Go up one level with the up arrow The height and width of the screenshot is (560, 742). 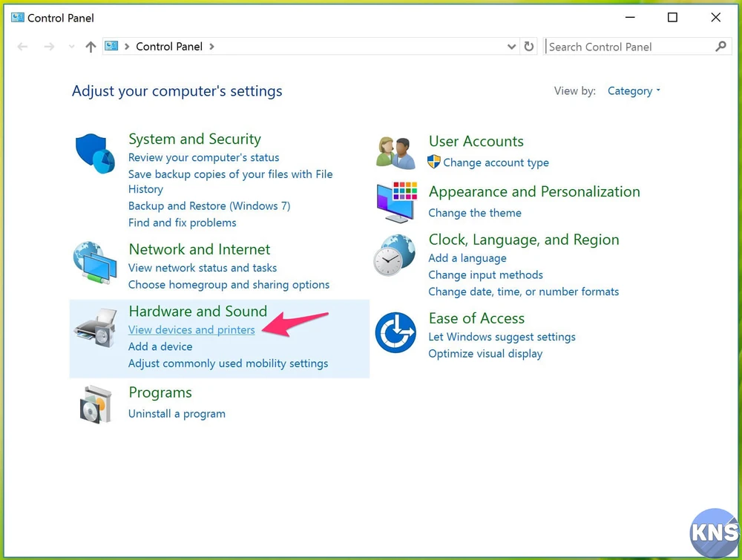91,47
